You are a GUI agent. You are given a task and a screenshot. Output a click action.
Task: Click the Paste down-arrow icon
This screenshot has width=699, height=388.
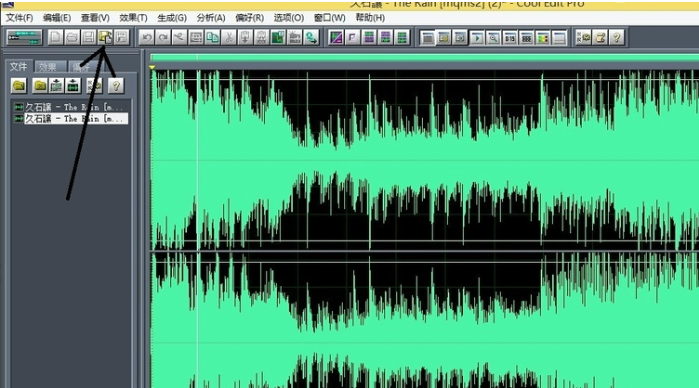pos(245,37)
